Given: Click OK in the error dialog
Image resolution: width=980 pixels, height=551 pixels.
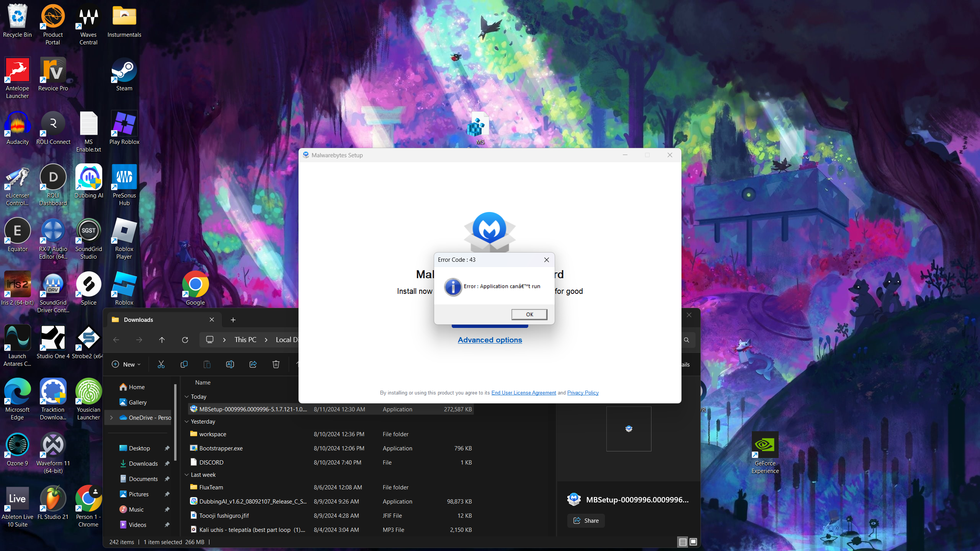Looking at the screenshot, I should [x=529, y=314].
